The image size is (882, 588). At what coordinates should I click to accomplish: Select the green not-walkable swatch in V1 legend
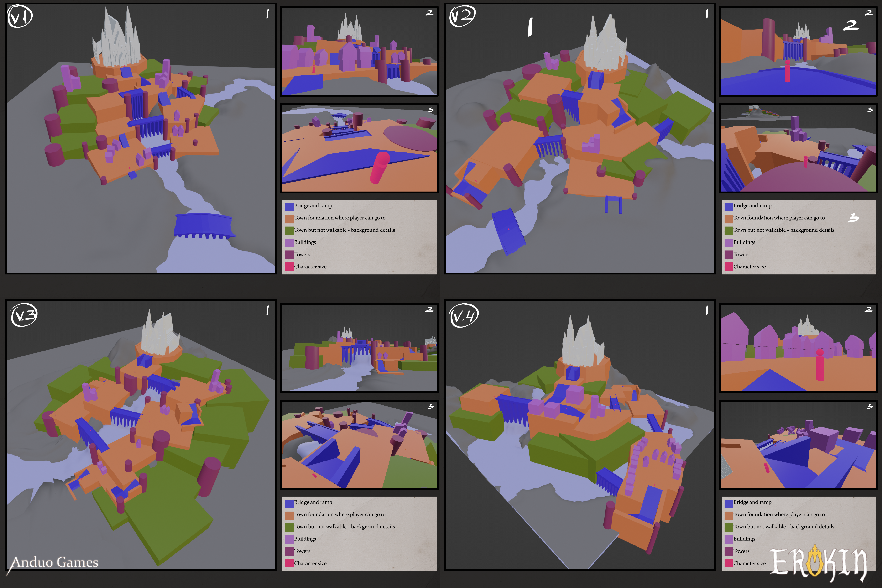pos(289,231)
